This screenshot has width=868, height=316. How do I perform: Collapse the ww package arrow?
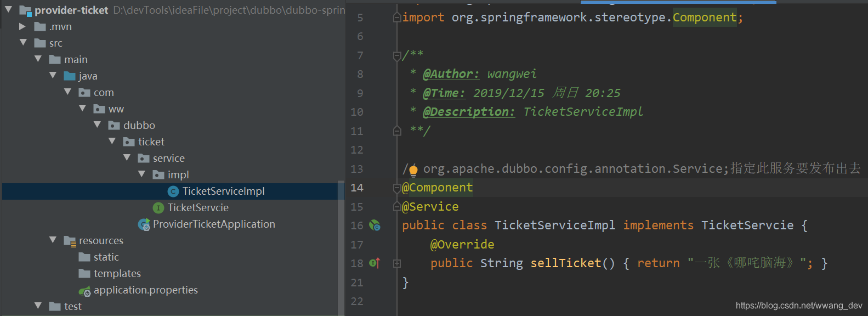82,108
